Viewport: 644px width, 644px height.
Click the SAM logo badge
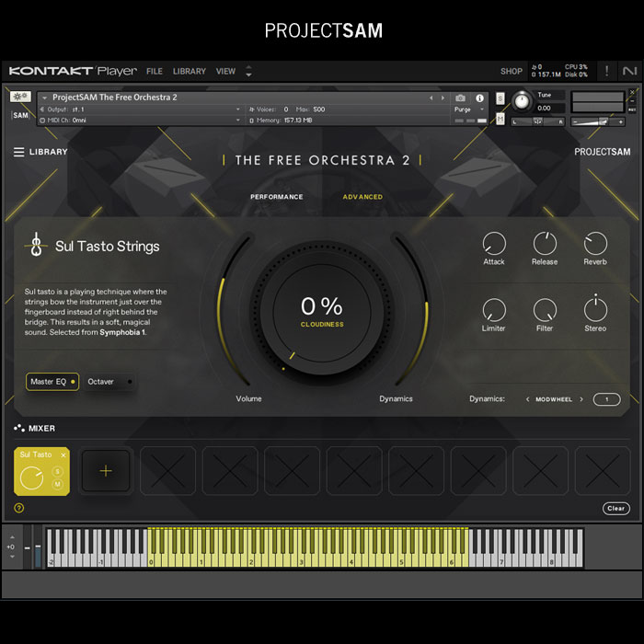point(20,115)
